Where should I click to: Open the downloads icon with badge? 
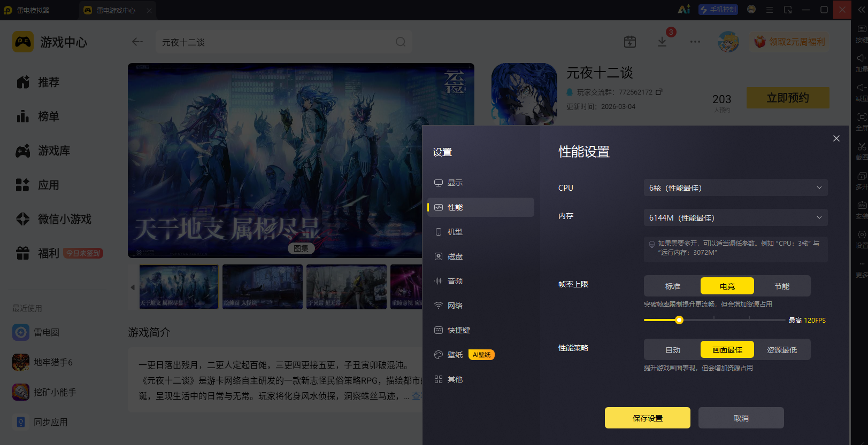pyautogui.click(x=662, y=42)
